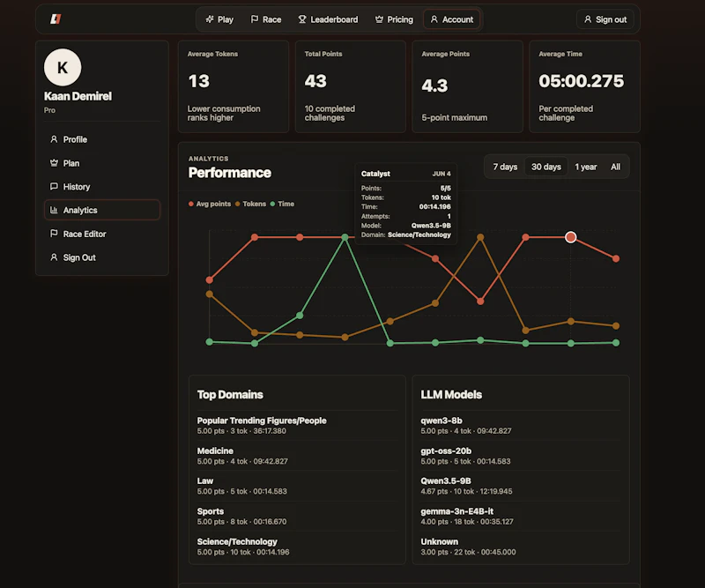Click the Average Points stat card
705x588 pixels.
[x=468, y=86]
